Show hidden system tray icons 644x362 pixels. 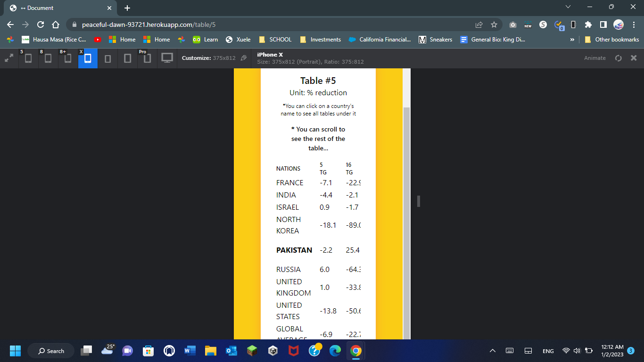(493, 351)
